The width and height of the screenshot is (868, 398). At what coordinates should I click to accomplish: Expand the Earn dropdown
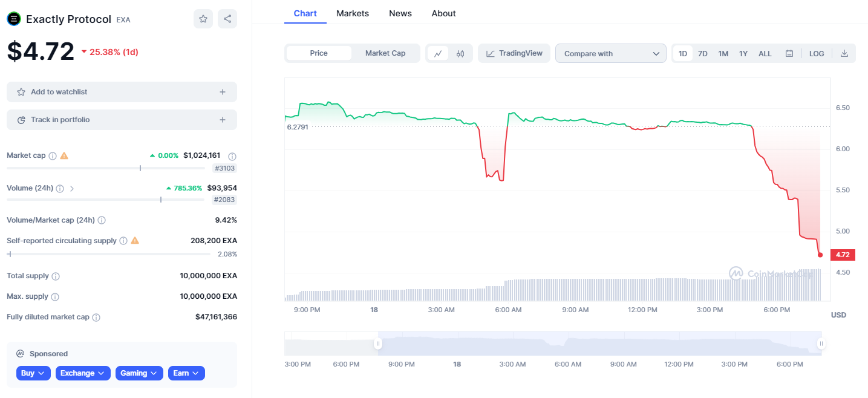[x=186, y=373]
